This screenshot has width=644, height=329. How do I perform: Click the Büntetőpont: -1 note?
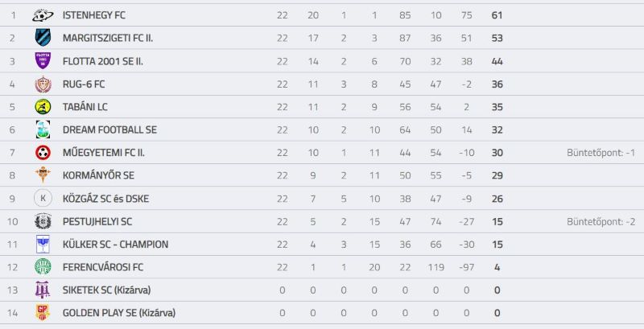pyautogui.click(x=601, y=153)
